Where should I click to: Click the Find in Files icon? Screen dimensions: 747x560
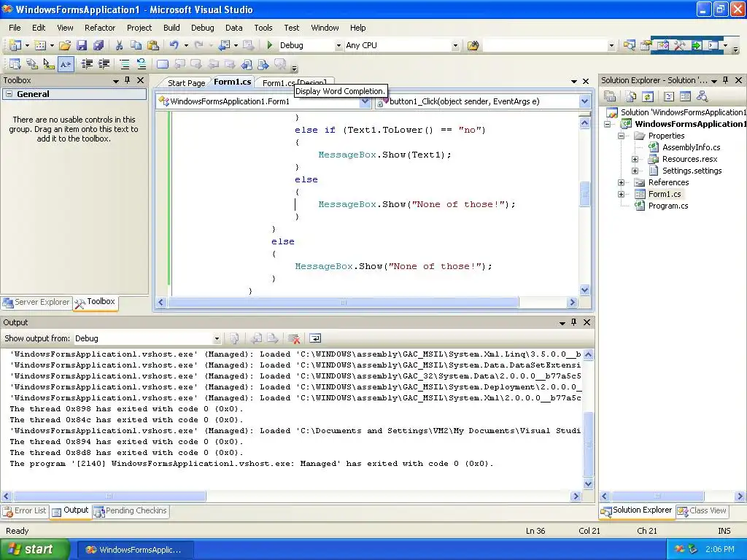(473, 46)
